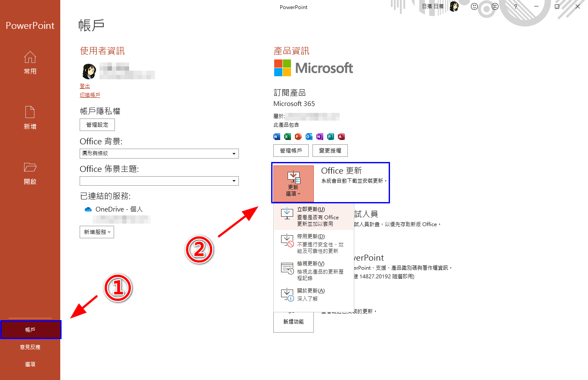Click the 訂閱產品 heading text
The image size is (588, 380).
(290, 93)
